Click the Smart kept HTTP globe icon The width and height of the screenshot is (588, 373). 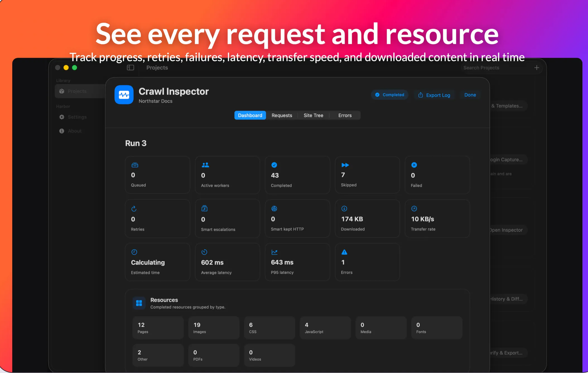click(274, 209)
